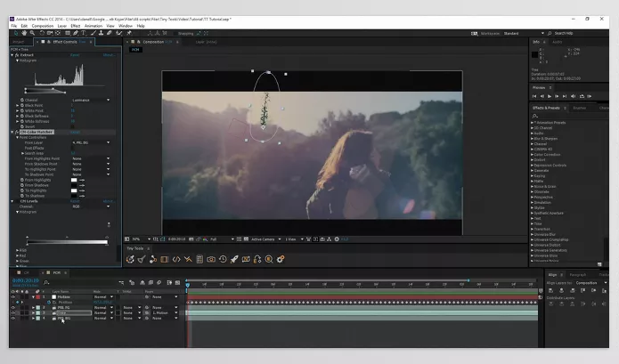Toggle the CM Color Matcher fx switch

[x=17, y=132]
